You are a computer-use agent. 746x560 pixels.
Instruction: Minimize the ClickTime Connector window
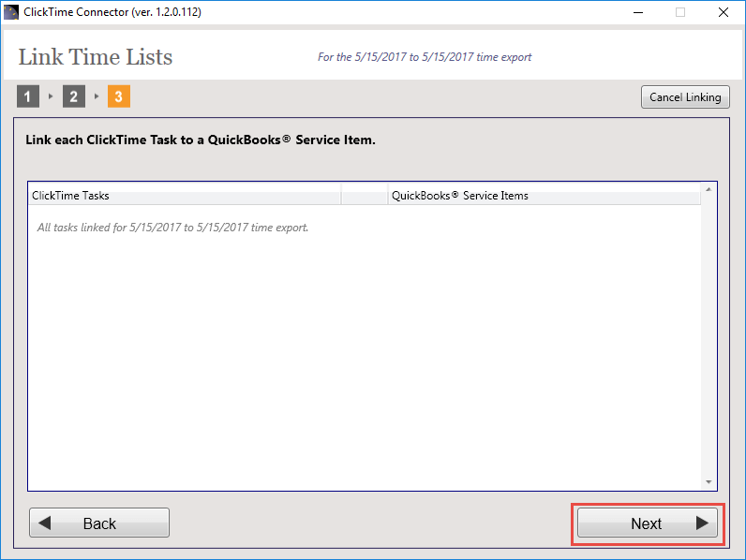(x=638, y=12)
